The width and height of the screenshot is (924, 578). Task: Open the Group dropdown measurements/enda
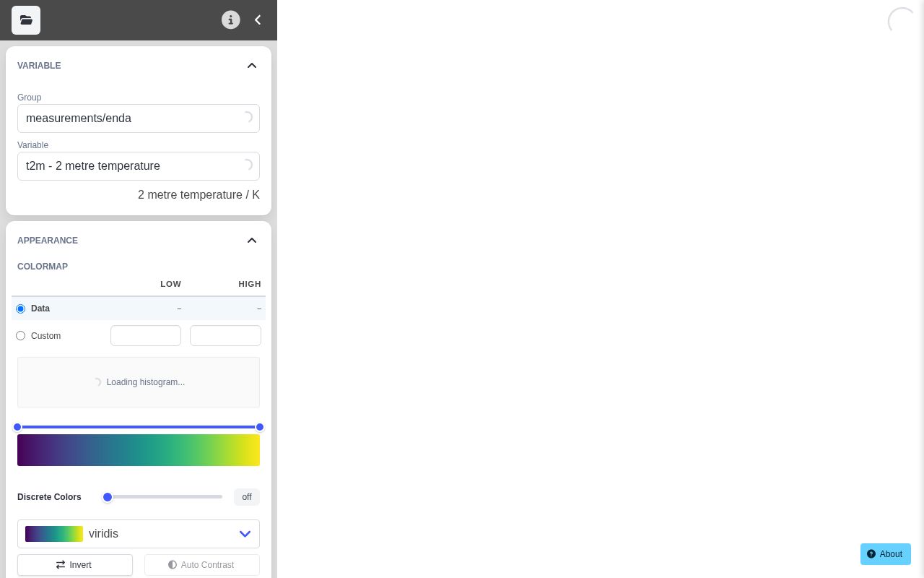click(139, 118)
